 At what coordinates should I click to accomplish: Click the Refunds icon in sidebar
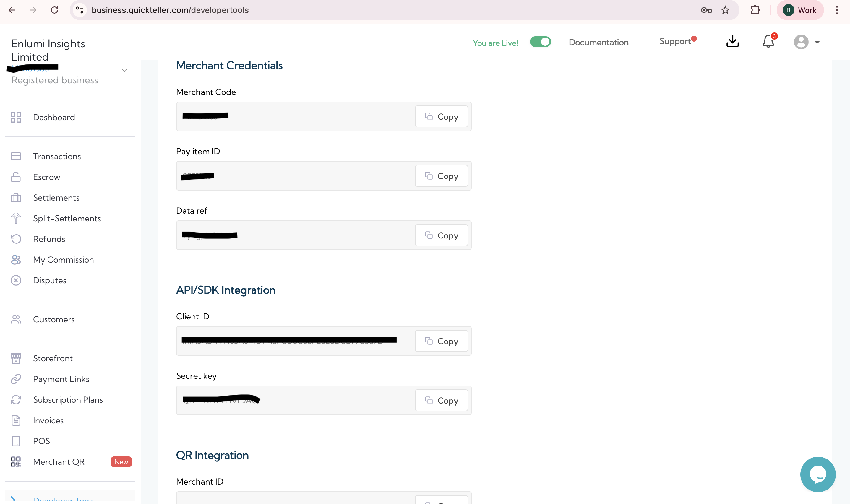click(x=16, y=239)
